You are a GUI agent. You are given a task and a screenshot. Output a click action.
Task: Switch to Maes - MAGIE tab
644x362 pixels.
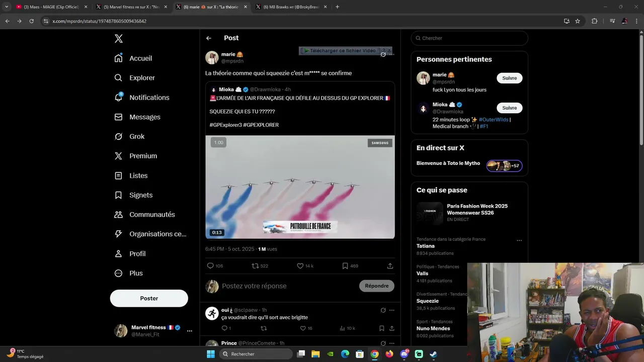[x=51, y=7]
